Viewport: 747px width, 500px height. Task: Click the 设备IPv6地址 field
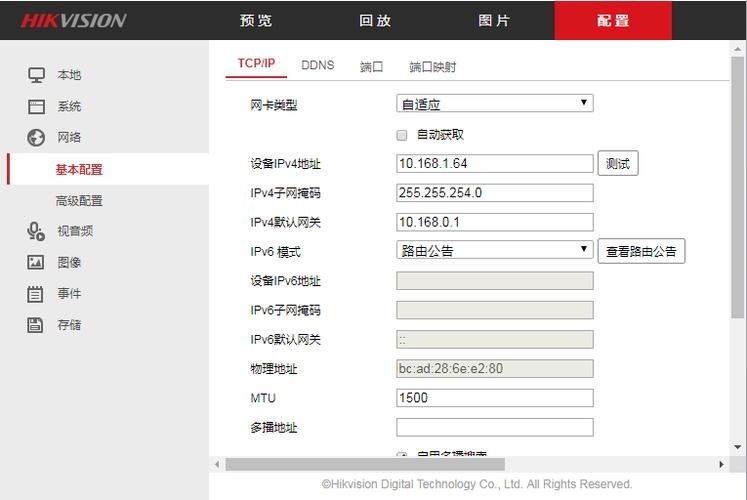point(495,281)
